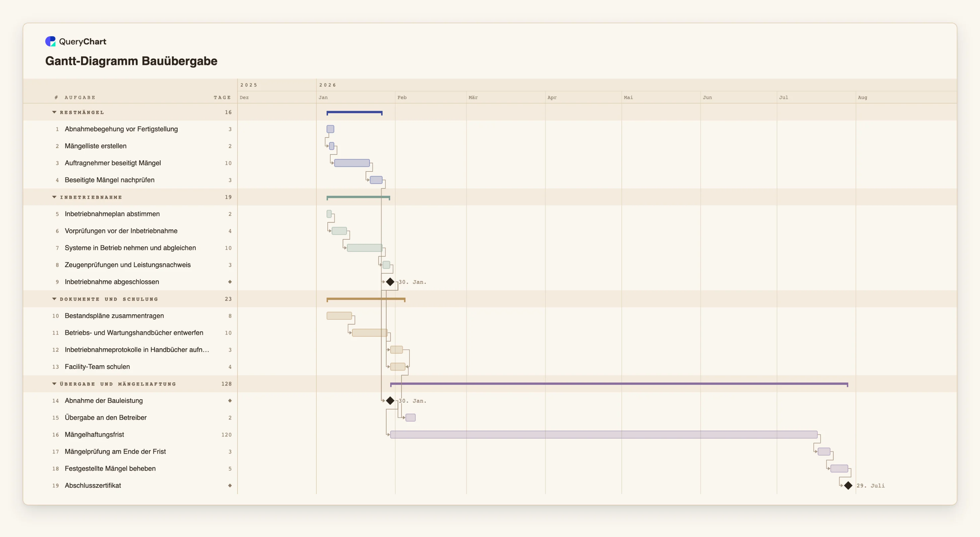Click the Festgestellte Mängel beheben bar

[839, 468]
